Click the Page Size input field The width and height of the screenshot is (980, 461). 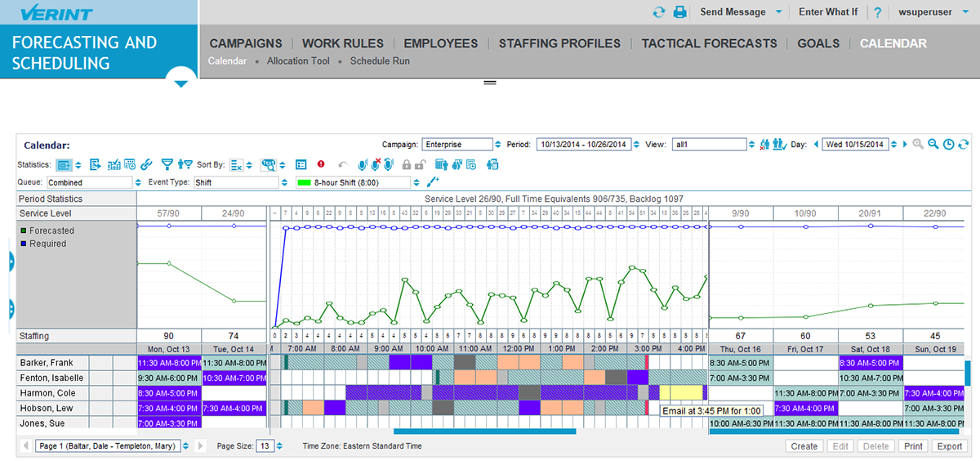pyautogui.click(x=265, y=446)
